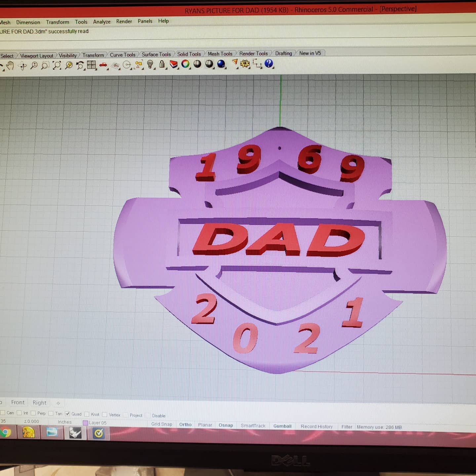Toggle Gumball in the status bar
The width and height of the screenshot is (476, 476).
(x=282, y=426)
